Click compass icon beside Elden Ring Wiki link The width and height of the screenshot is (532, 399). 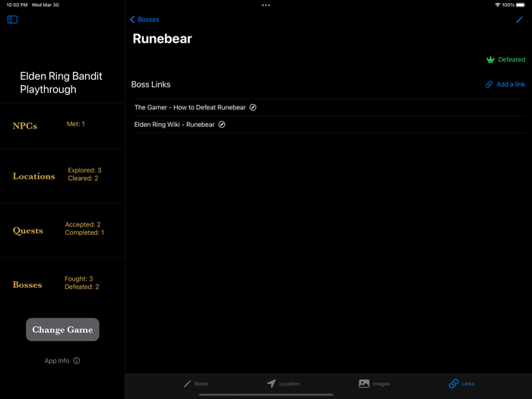[x=222, y=125]
